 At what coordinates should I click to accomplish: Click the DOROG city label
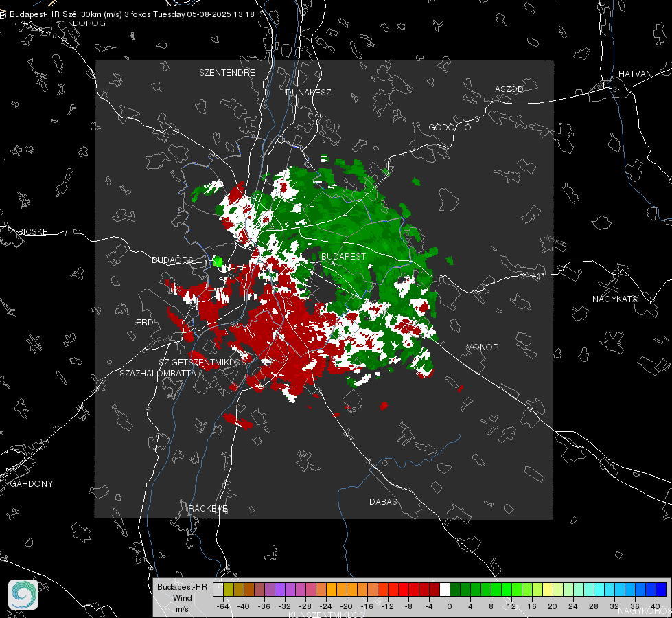coord(89,23)
